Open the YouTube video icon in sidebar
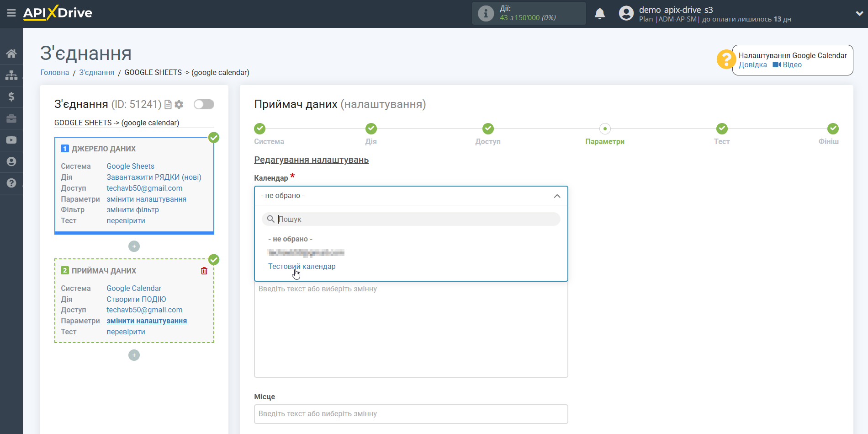 point(11,140)
